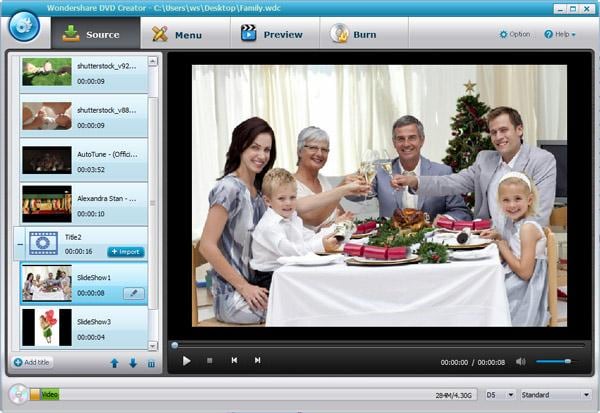Click the Import button in Title2
600x413 pixels.
[126, 251]
